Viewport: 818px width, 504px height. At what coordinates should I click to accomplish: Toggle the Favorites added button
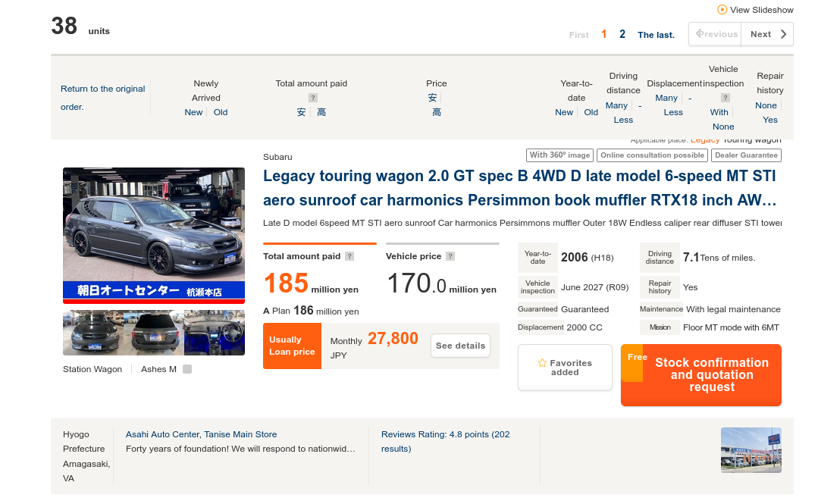pyautogui.click(x=565, y=368)
